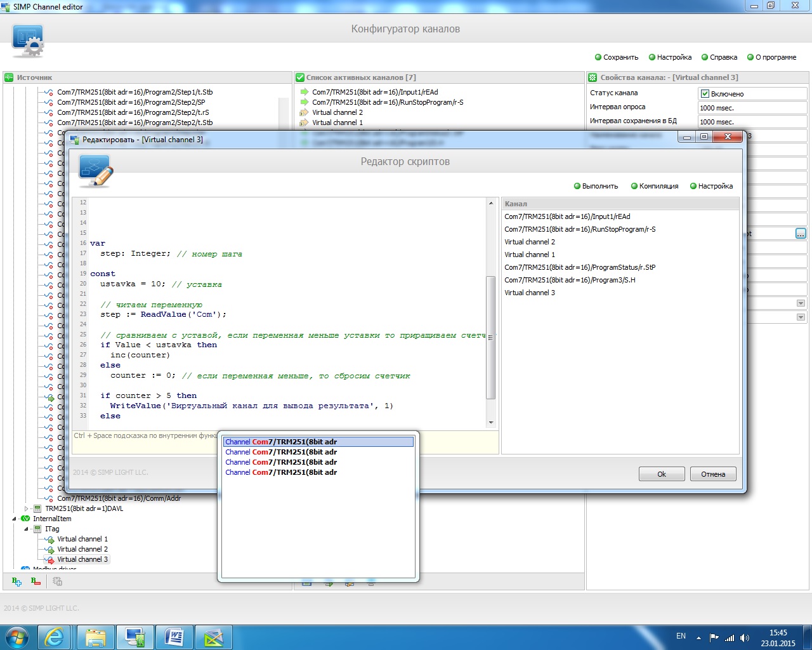The width and height of the screenshot is (812, 650).
Task: Click green arrow icon beside RunStopProgram/r-S channel
Action: tap(304, 102)
